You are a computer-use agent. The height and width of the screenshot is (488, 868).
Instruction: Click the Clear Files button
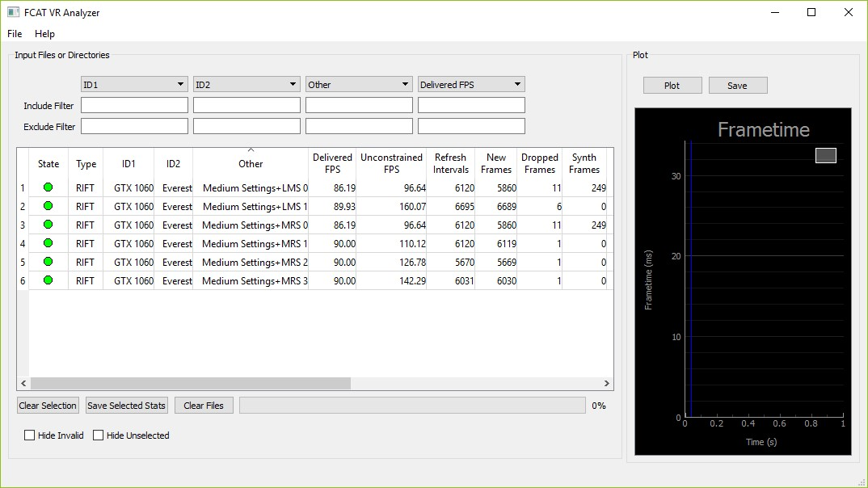pyautogui.click(x=205, y=406)
